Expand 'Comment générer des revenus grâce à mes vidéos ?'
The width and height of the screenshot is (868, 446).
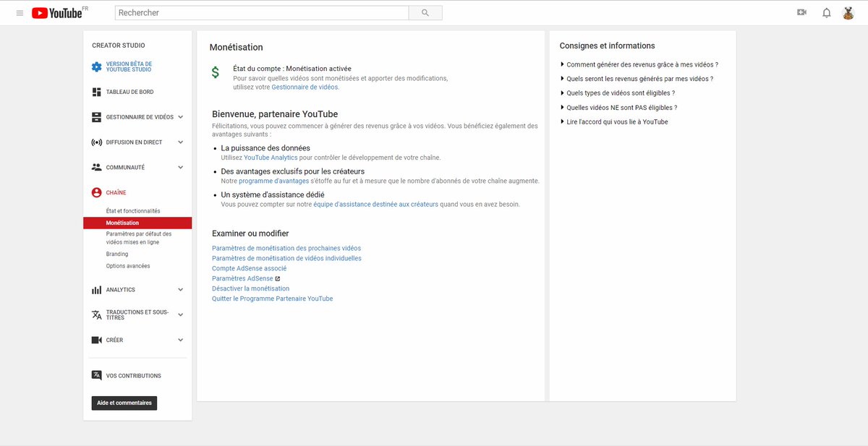point(639,65)
